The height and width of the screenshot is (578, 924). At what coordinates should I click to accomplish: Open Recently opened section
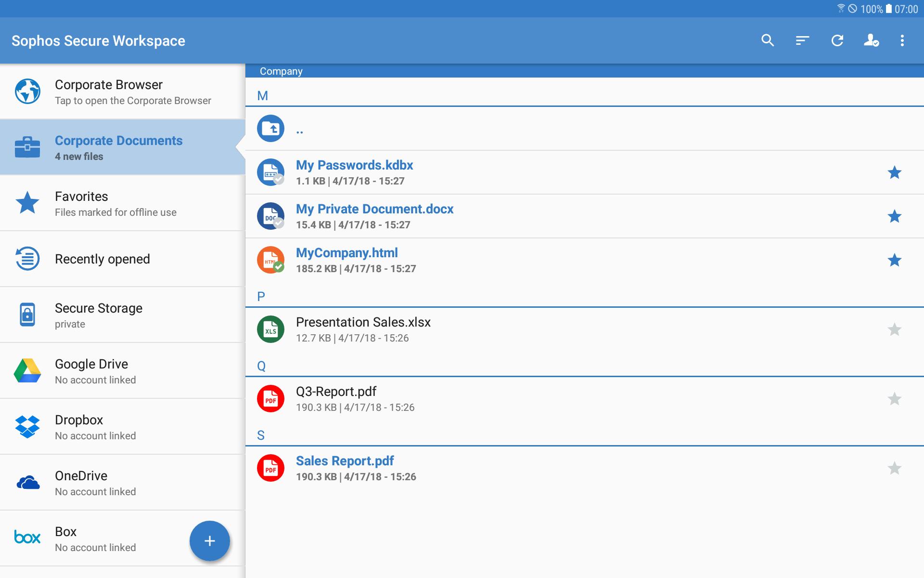122,259
